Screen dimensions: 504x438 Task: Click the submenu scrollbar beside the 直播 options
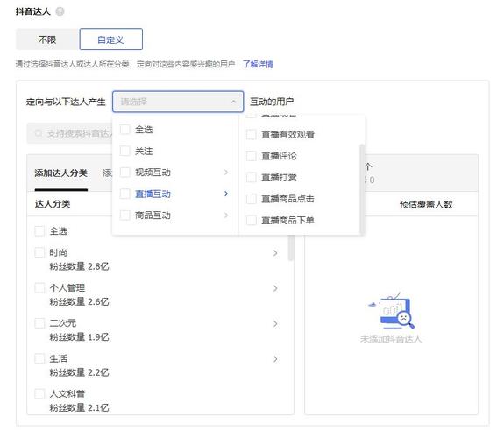point(362,189)
